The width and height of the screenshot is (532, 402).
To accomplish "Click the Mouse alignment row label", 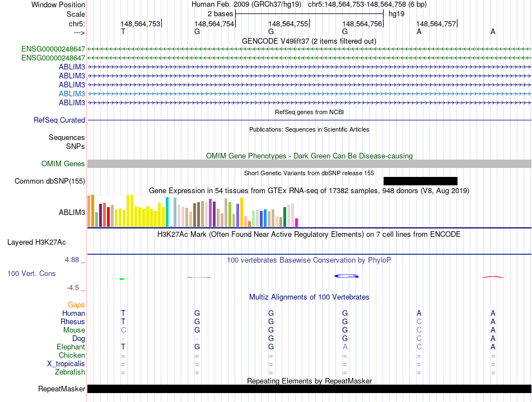I will coord(74,330).
